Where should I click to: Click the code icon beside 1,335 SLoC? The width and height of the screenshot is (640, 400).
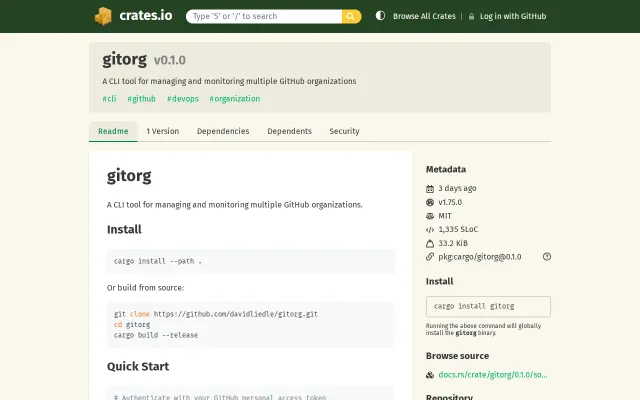(x=430, y=230)
